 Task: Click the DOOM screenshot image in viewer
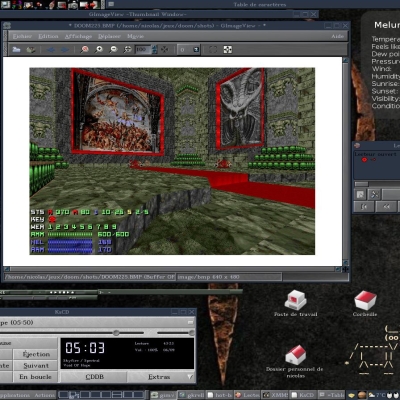(x=172, y=161)
